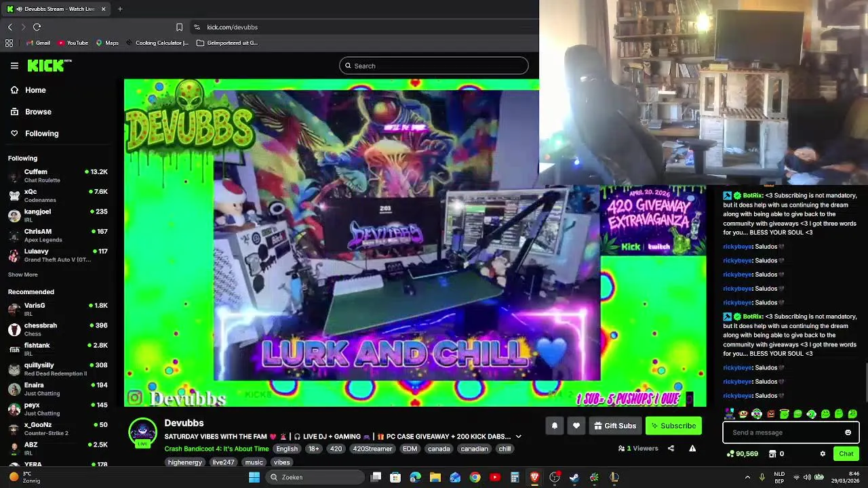Enable notifications with the bell icon
Screen dimensions: 868x488
point(554,426)
